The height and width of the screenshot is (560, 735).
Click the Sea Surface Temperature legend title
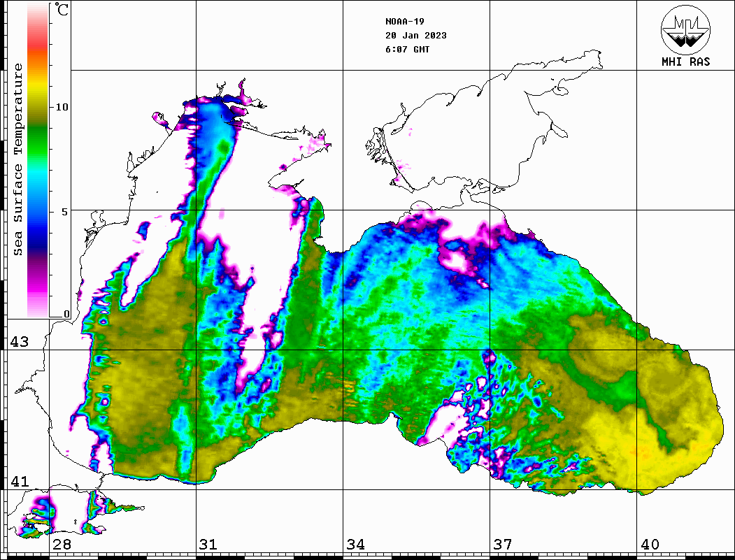(x=17, y=159)
